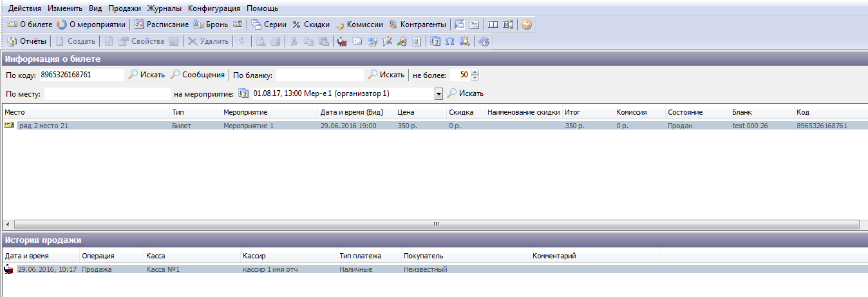This screenshot has height=297, width=868.
Task: Click the Серии series toolbar button
Action: click(269, 24)
